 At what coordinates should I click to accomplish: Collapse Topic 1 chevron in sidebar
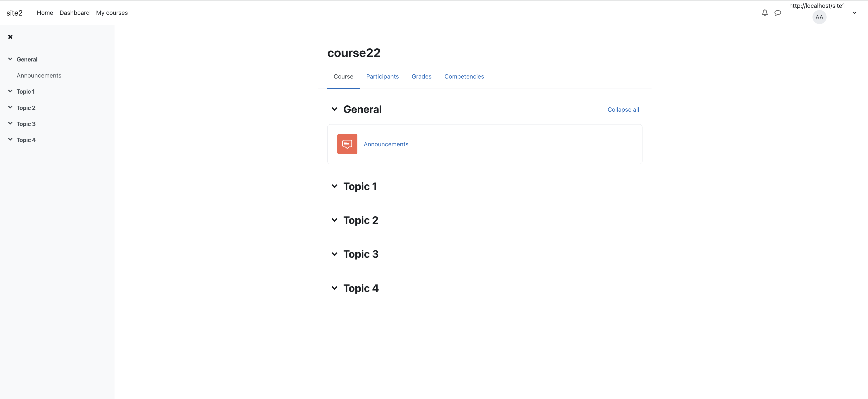tap(10, 91)
